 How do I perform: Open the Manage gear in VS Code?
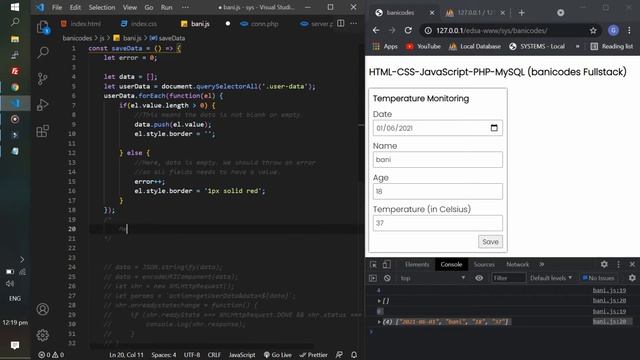point(42,335)
